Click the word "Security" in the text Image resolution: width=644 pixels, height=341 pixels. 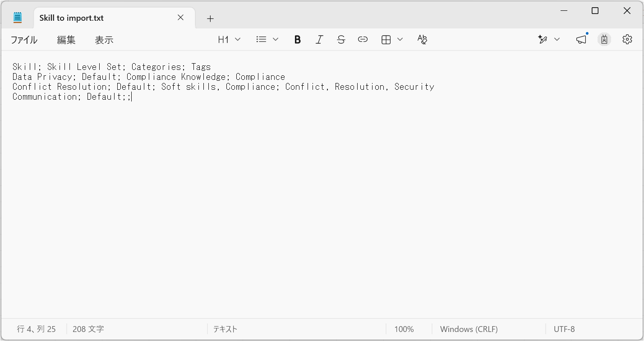(x=414, y=87)
